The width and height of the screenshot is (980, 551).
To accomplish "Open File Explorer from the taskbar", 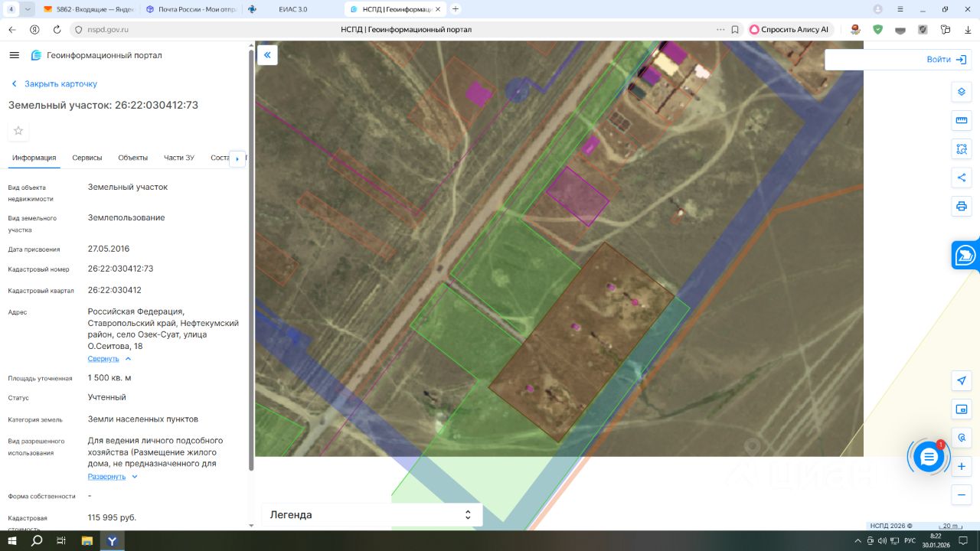I will click(87, 541).
